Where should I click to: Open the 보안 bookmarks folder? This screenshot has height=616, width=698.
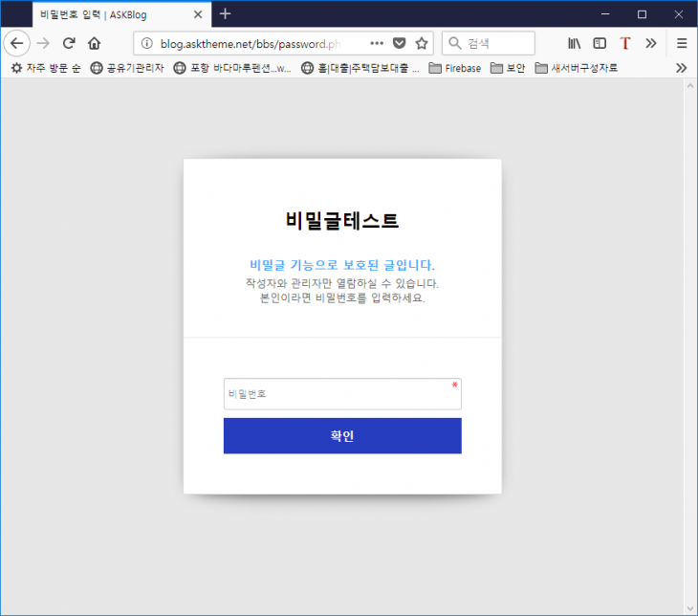(x=507, y=68)
